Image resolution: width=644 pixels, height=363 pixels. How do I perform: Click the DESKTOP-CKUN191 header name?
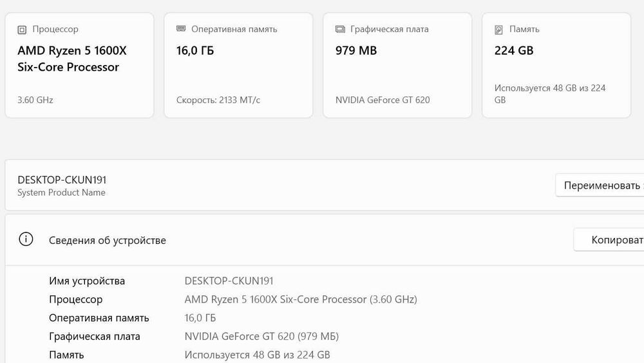(62, 180)
